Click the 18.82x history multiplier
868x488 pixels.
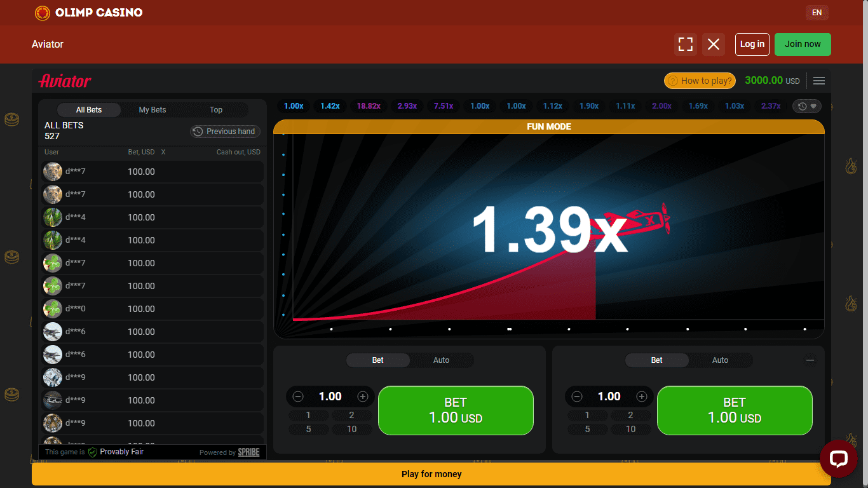point(369,106)
